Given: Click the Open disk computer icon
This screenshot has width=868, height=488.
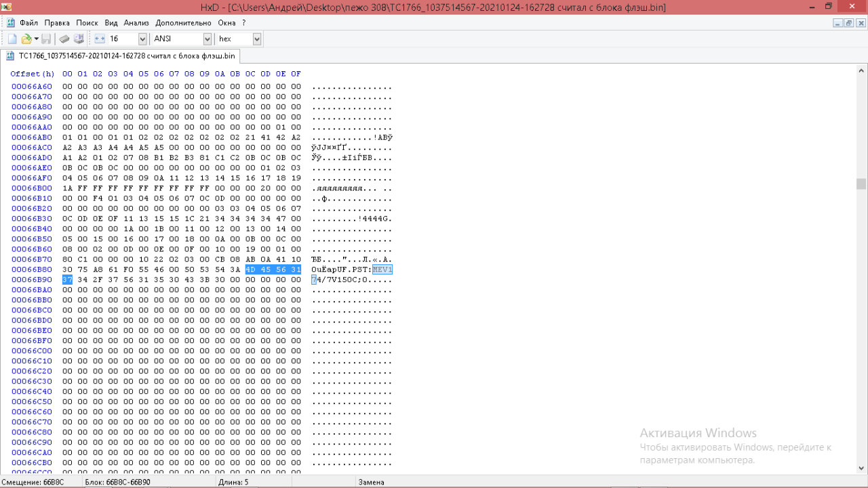Looking at the screenshot, I should [79, 39].
